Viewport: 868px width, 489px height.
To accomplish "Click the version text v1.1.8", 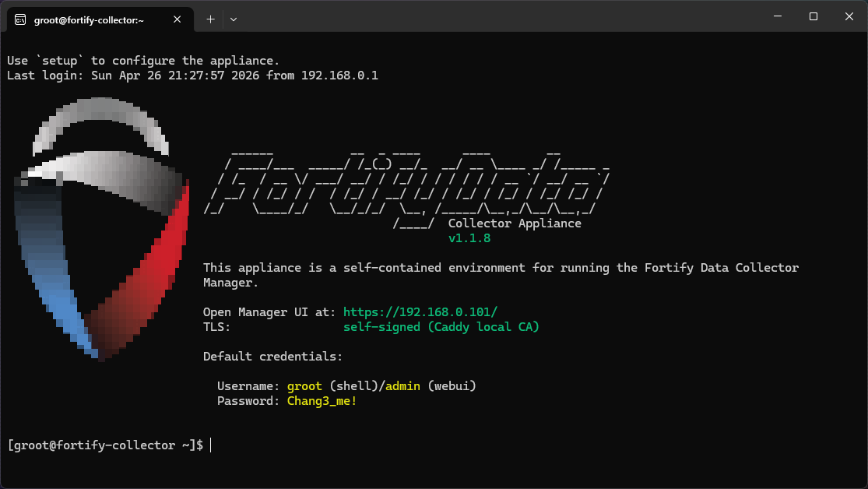I will click(469, 238).
